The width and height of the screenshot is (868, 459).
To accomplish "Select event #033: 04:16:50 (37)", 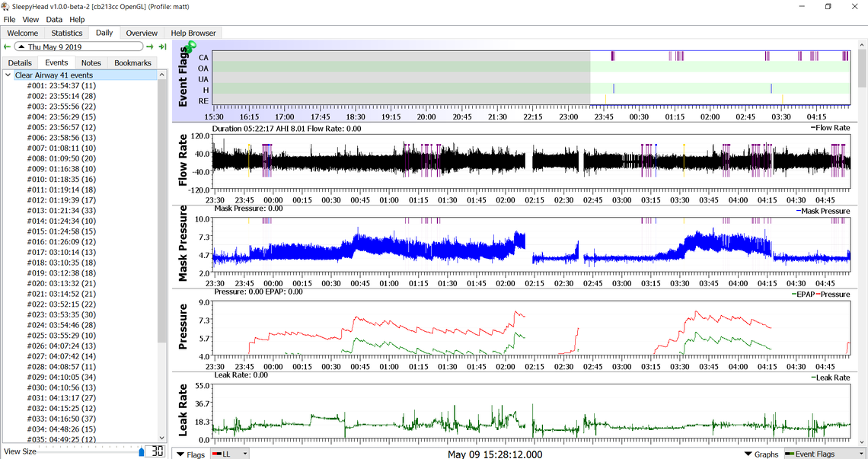I will click(62, 419).
